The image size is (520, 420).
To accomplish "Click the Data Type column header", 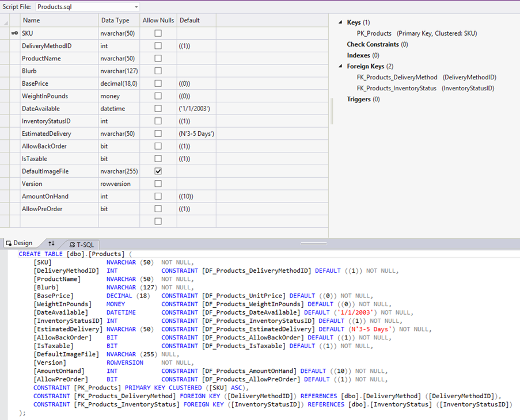I will pos(119,20).
